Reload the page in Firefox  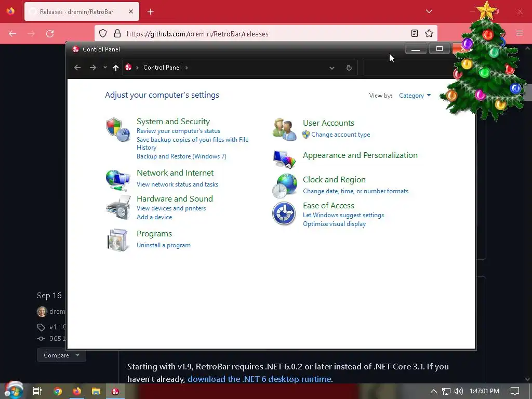coord(50,34)
